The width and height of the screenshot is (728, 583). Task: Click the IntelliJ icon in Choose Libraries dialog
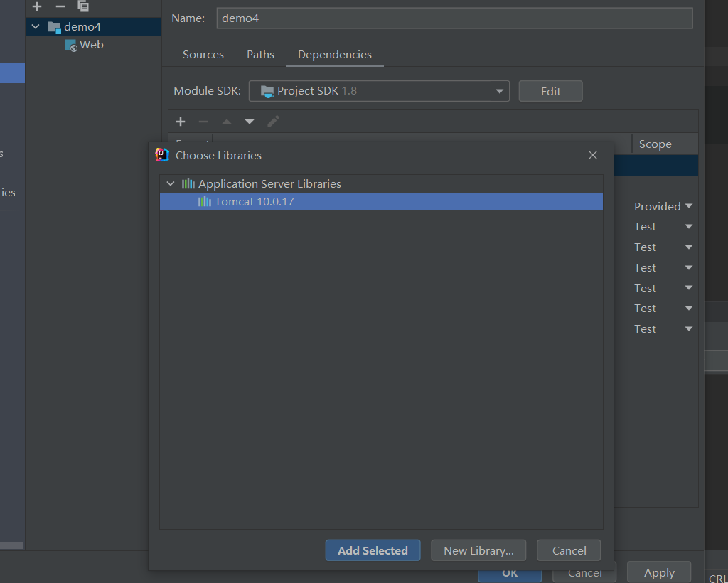pyautogui.click(x=163, y=154)
